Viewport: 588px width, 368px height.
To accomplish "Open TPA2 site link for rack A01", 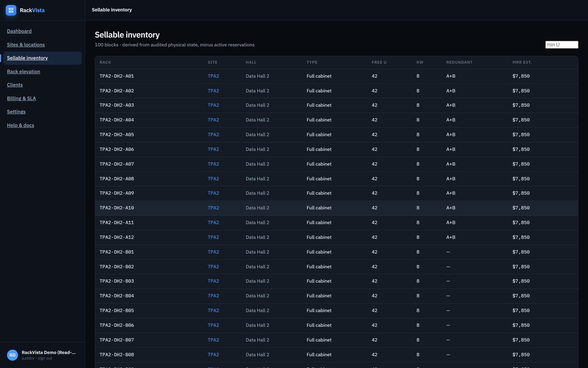I will [x=213, y=76].
